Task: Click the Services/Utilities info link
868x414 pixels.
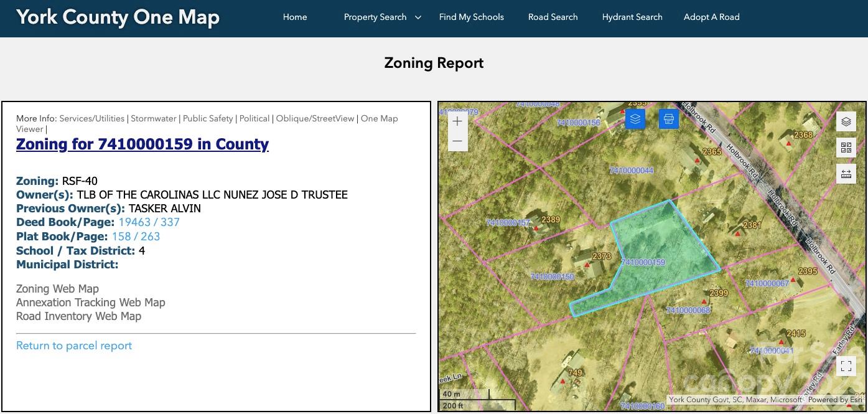Action: (92, 118)
